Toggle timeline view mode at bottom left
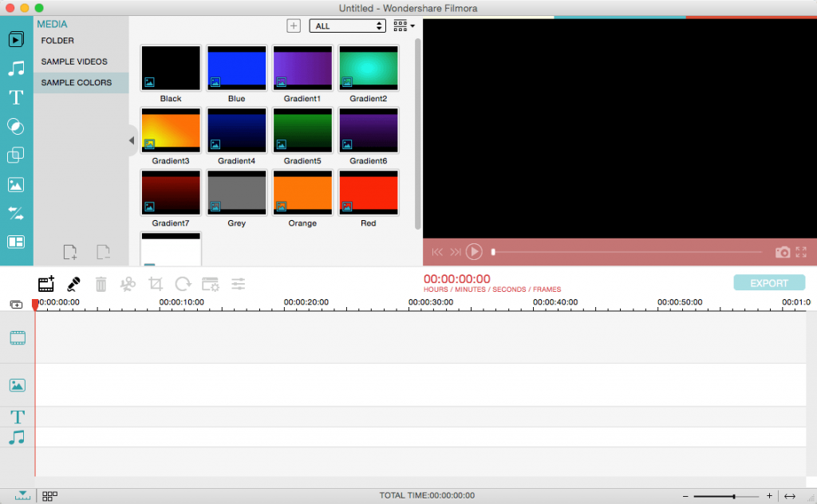This screenshot has width=817, height=504. click(x=22, y=496)
